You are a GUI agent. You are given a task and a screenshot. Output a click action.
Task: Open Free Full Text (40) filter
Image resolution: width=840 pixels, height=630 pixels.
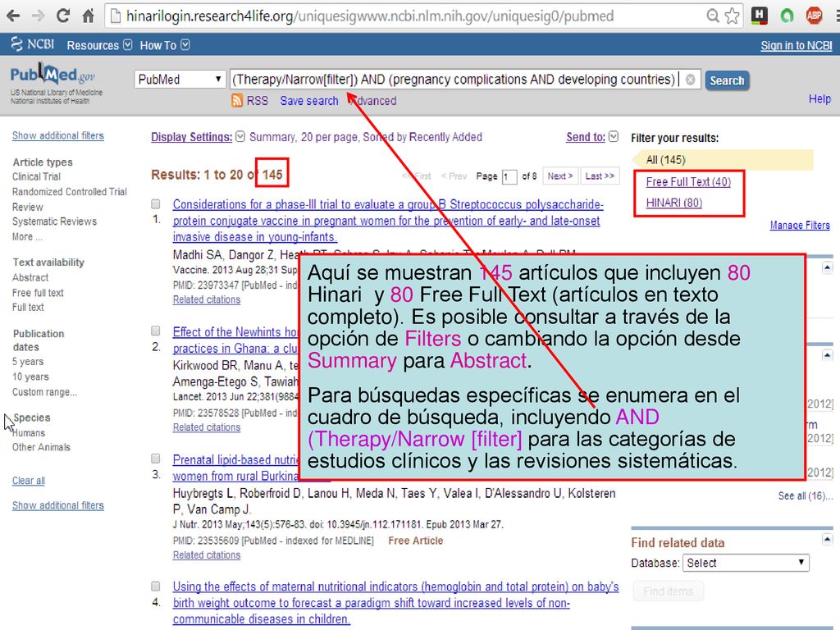coord(688,181)
